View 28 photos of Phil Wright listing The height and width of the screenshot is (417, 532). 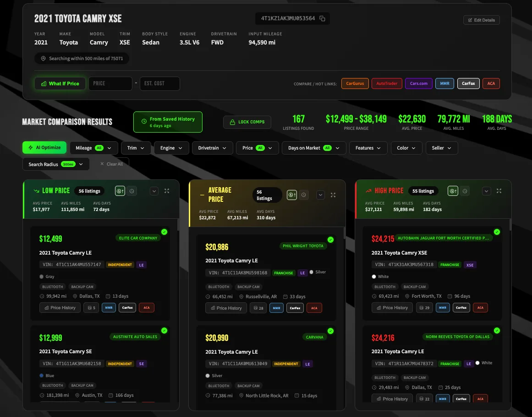(x=258, y=308)
